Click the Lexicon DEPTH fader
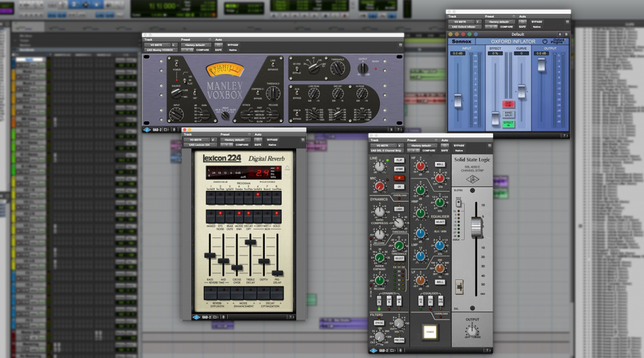 pos(264,261)
